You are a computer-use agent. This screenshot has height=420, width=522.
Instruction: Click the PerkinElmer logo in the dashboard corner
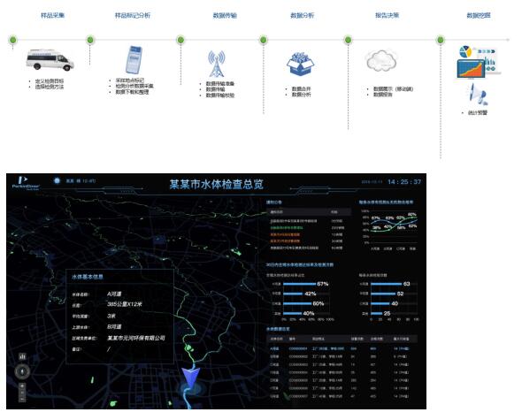click(x=26, y=183)
